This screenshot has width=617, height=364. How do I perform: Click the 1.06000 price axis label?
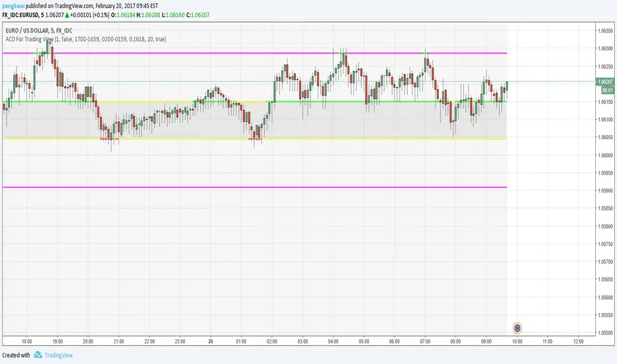(x=606, y=155)
